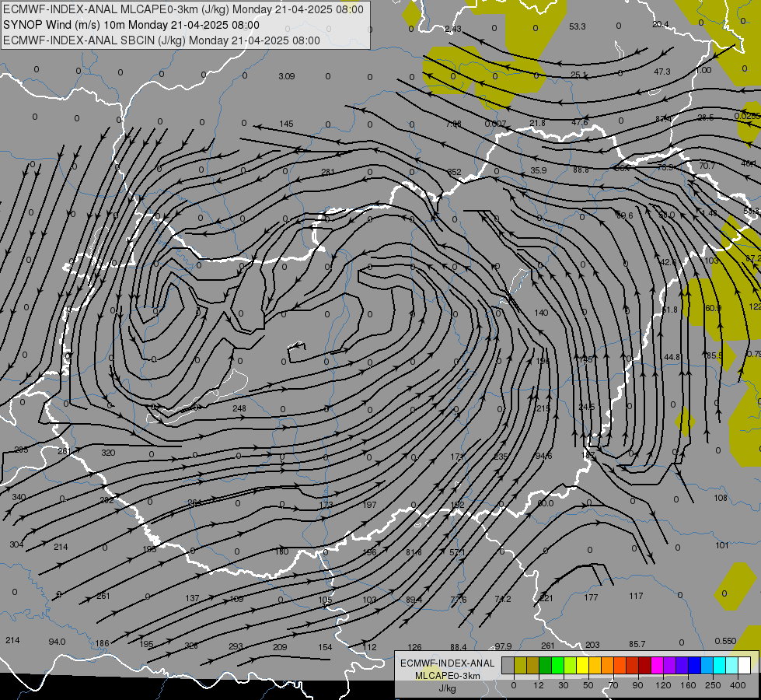The height and width of the screenshot is (700, 761).
Task: Click the 89.4 grid value
Action: point(414,600)
